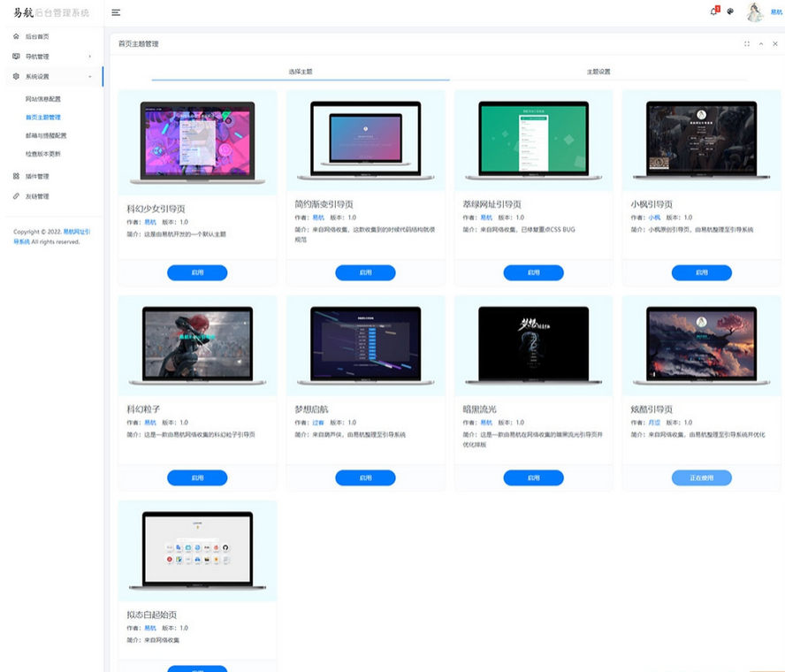Open 邮箱与提醒配置 in the sidebar
This screenshot has height=672, width=785.
[46, 135]
